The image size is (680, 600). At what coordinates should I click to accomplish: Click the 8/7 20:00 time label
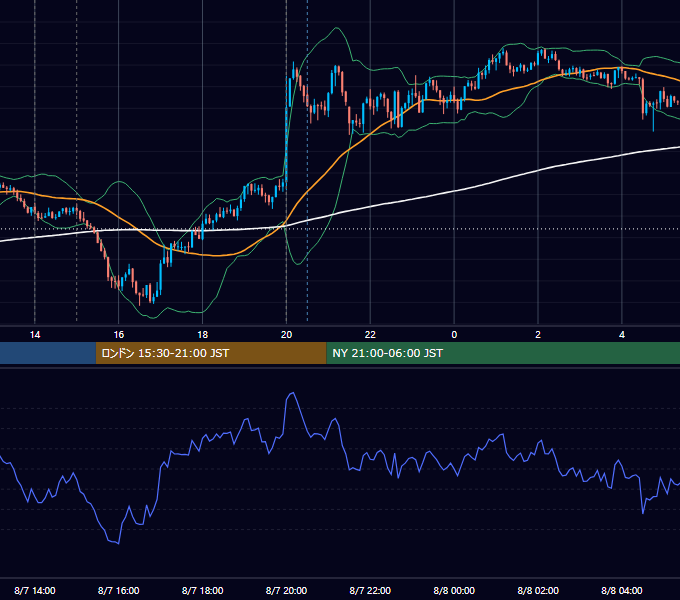[286, 590]
